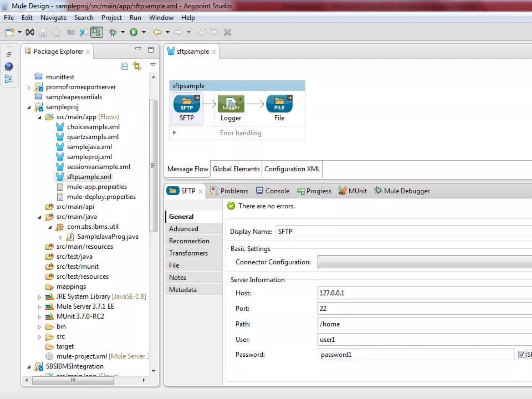Collapse the sampleproj project tree
The image size is (532, 399).
(x=29, y=108)
